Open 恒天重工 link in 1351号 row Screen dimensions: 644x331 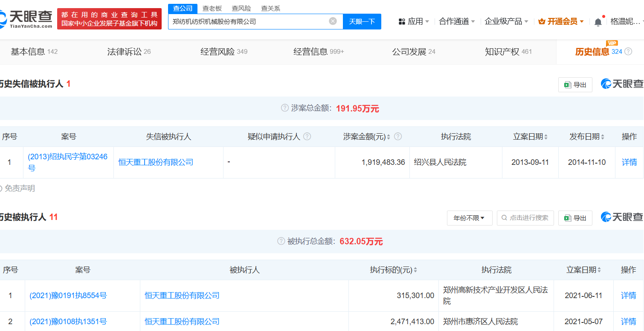pos(182,322)
